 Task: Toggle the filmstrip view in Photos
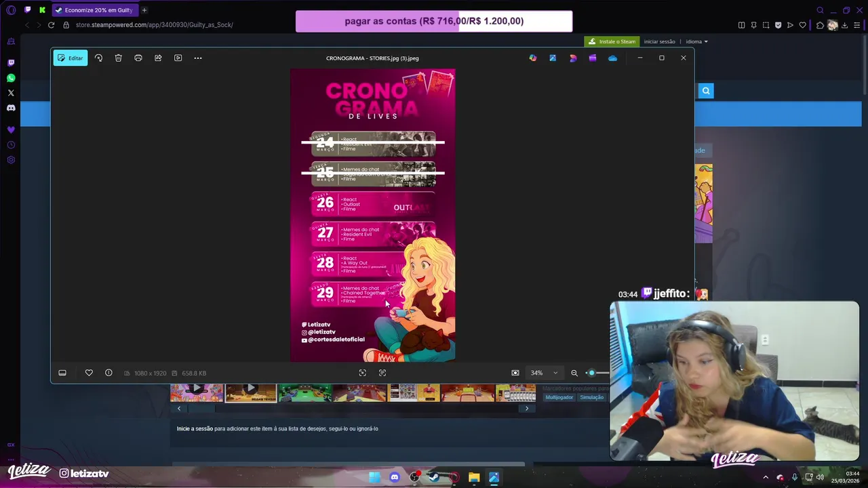(x=62, y=373)
